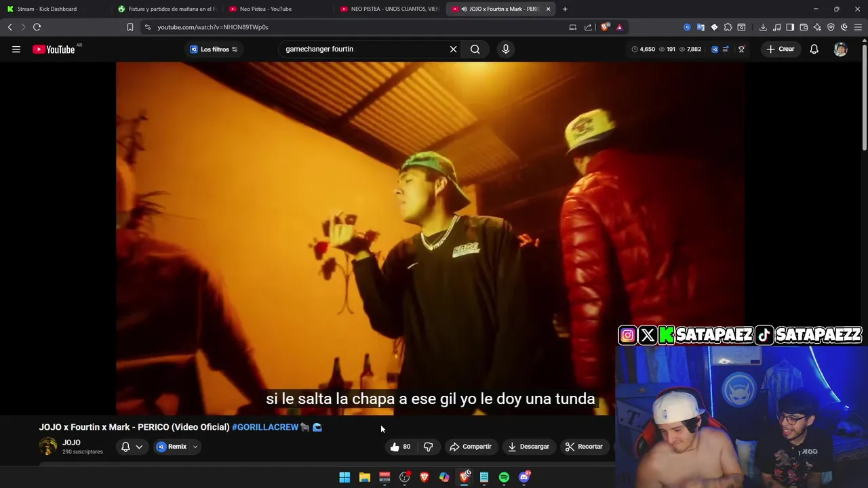Toggle channel notification bell for JOJO
Image resolution: width=868 pixels, height=488 pixels.
pos(125,447)
